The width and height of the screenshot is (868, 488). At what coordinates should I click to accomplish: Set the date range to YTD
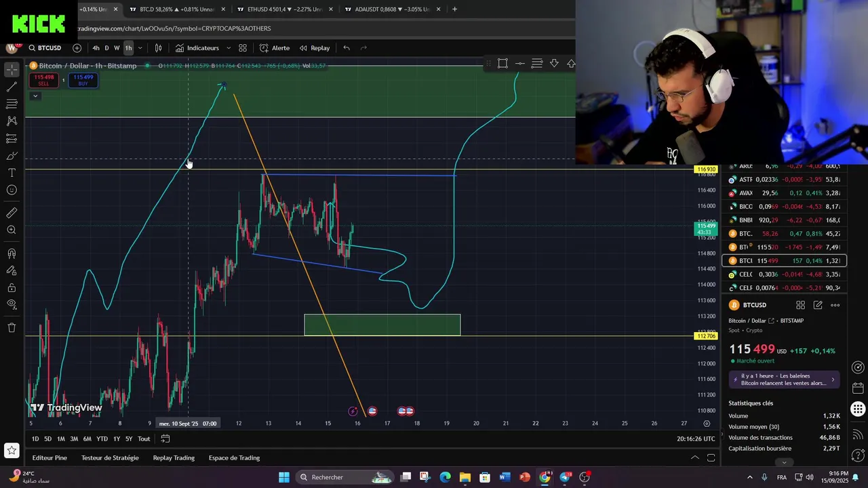[x=102, y=439]
